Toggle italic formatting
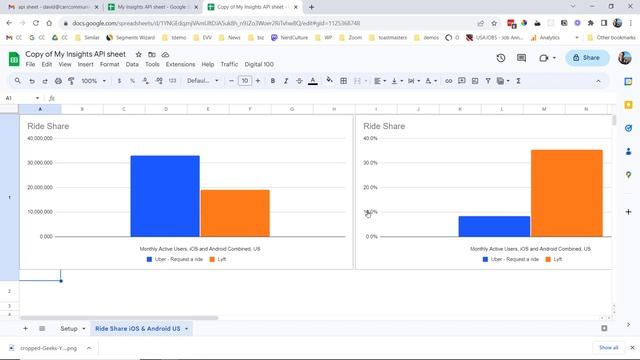 [286, 81]
